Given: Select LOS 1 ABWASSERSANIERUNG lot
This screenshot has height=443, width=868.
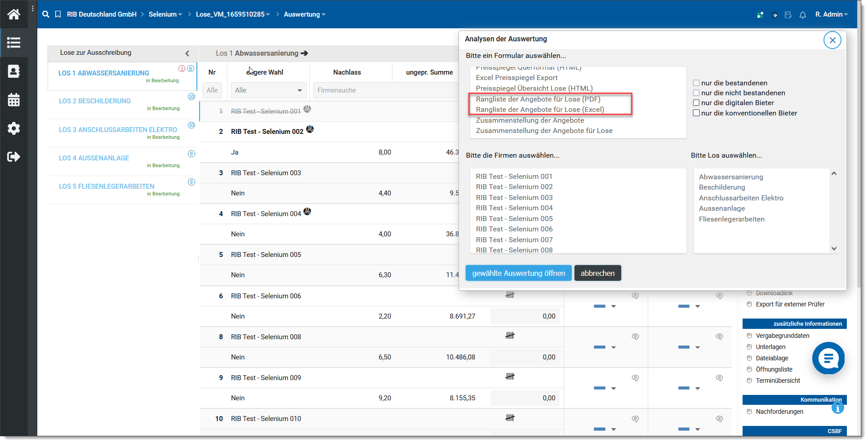Looking at the screenshot, I should pyautogui.click(x=104, y=73).
